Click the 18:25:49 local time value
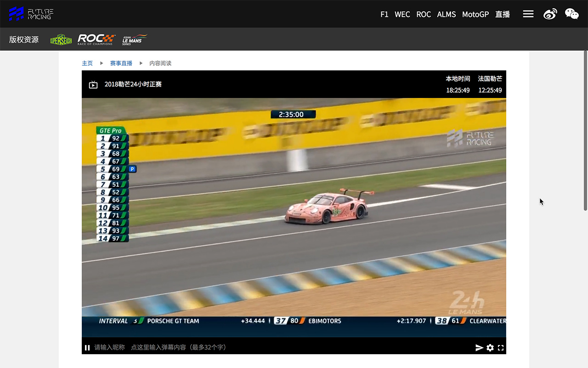588x368 pixels. 458,90
